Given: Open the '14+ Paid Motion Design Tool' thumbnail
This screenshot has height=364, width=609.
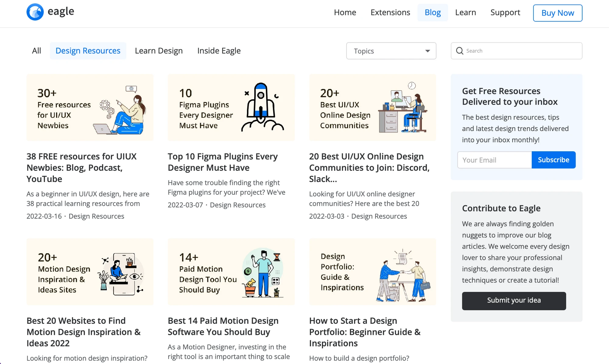Looking at the screenshot, I should point(231,272).
